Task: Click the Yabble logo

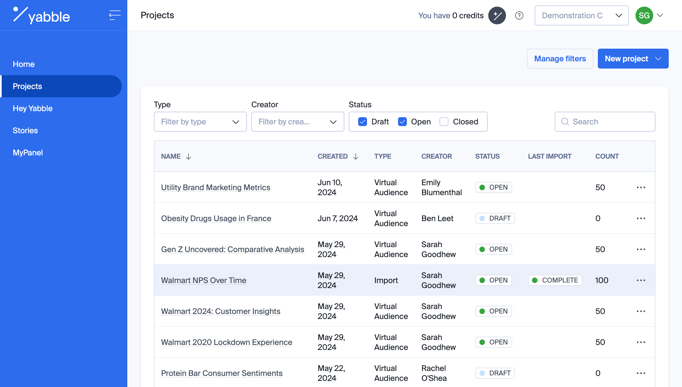Action: point(41,15)
